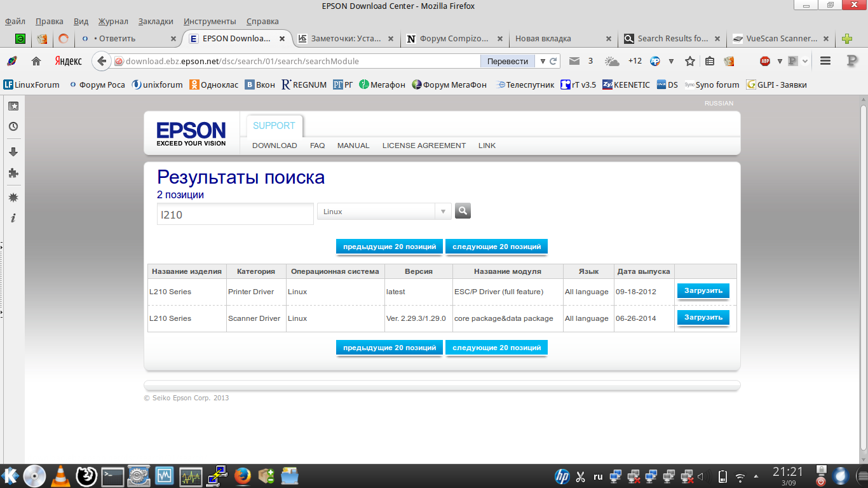The image size is (868, 488).
Task: Open the LICENSE AGREEMENT link
Action: [x=424, y=146]
